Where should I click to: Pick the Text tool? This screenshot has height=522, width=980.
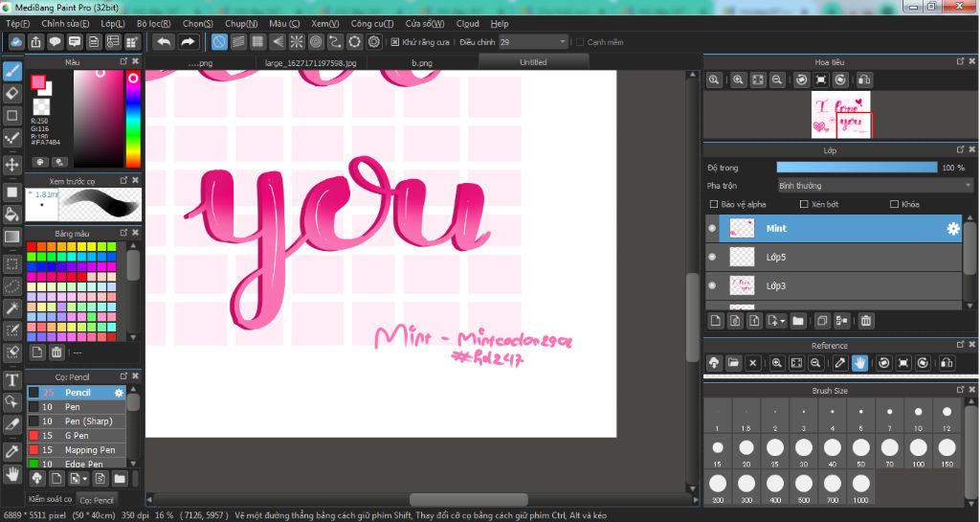coord(12,380)
